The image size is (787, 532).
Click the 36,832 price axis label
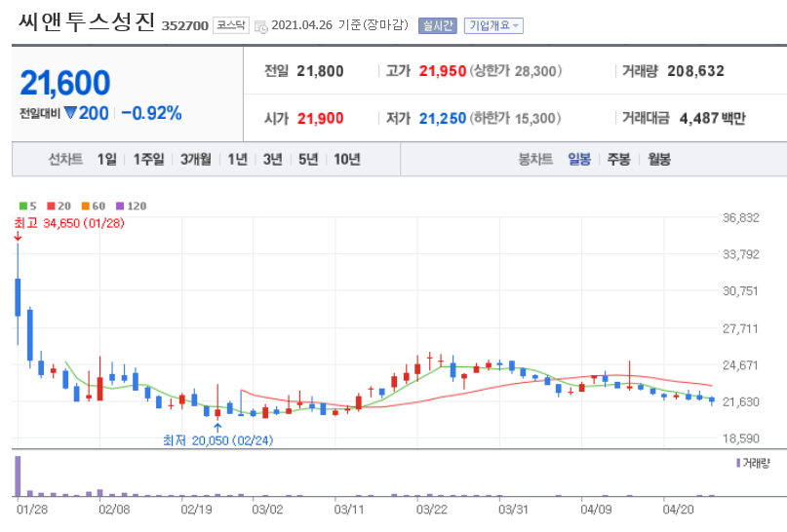(x=741, y=218)
